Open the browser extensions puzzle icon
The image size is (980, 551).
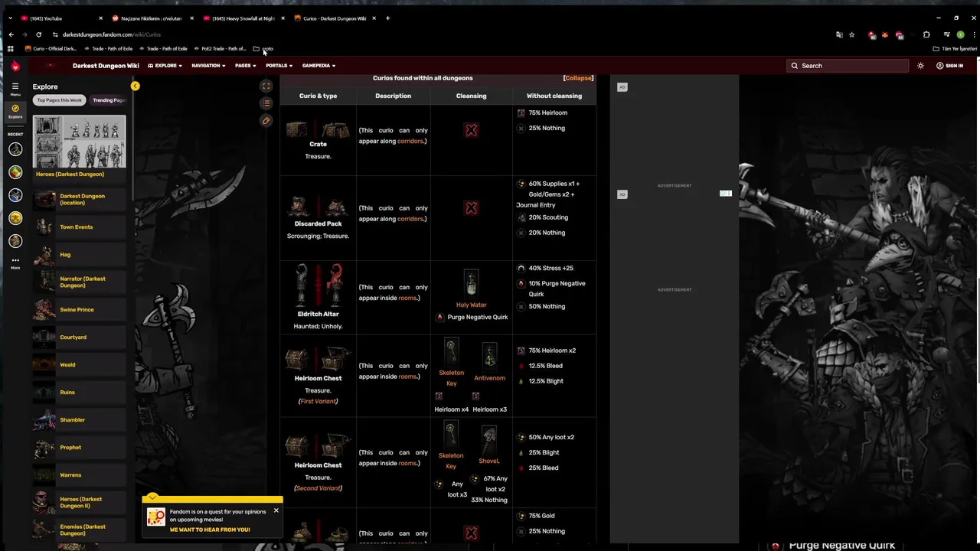click(x=926, y=34)
